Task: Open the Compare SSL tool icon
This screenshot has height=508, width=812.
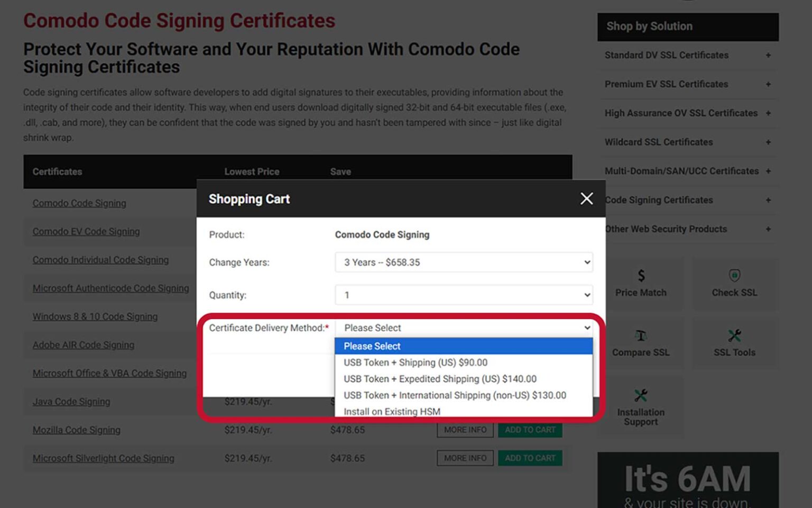Action: pyautogui.click(x=641, y=335)
